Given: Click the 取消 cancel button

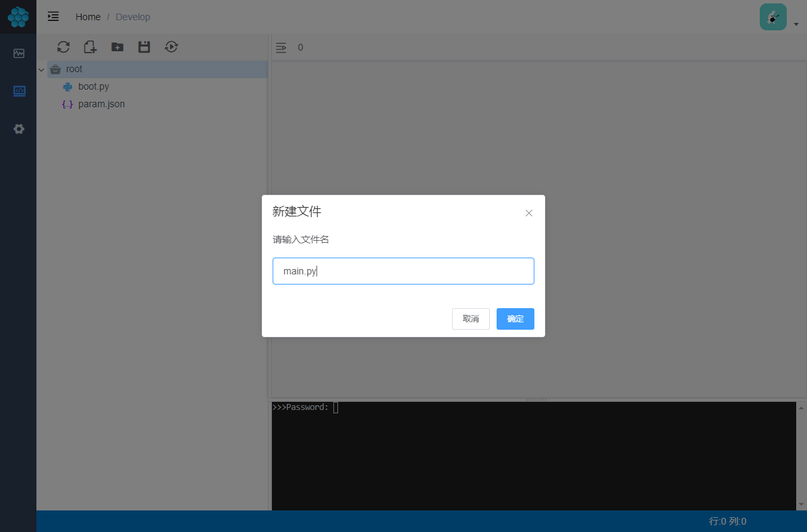Looking at the screenshot, I should pos(470,319).
